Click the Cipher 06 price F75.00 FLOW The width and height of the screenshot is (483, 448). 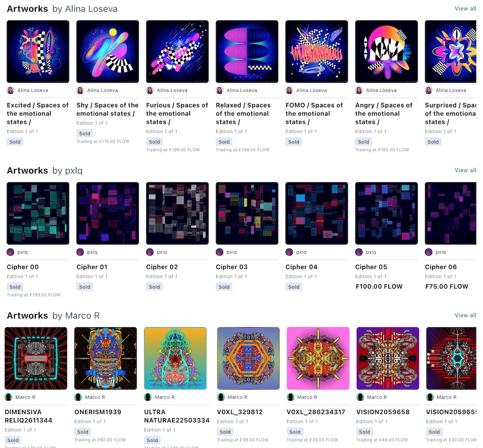click(446, 287)
